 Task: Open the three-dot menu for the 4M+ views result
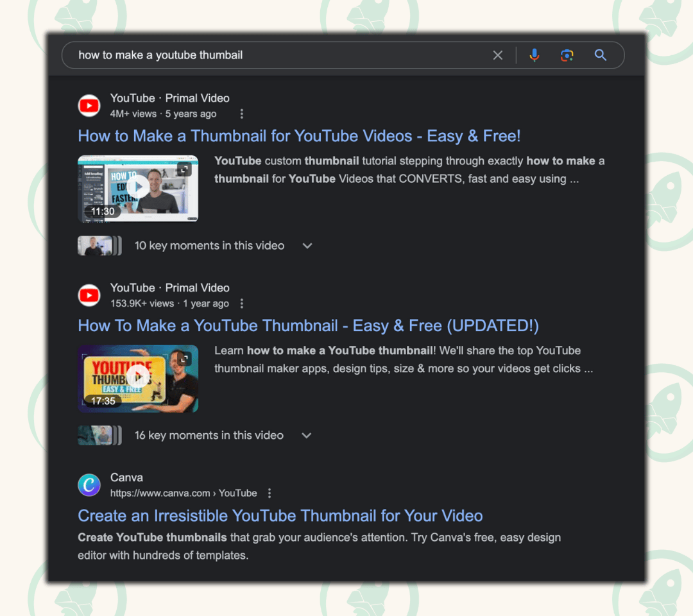click(241, 114)
